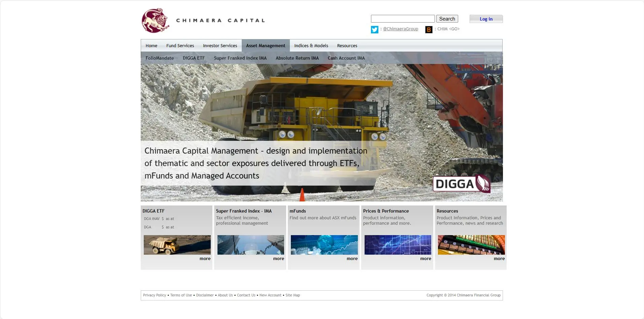Open Super Franked Index - IMA title

pyautogui.click(x=244, y=211)
